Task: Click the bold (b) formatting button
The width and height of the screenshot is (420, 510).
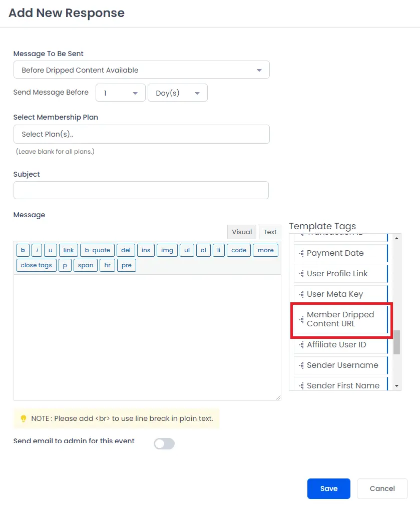Action: [x=23, y=250]
